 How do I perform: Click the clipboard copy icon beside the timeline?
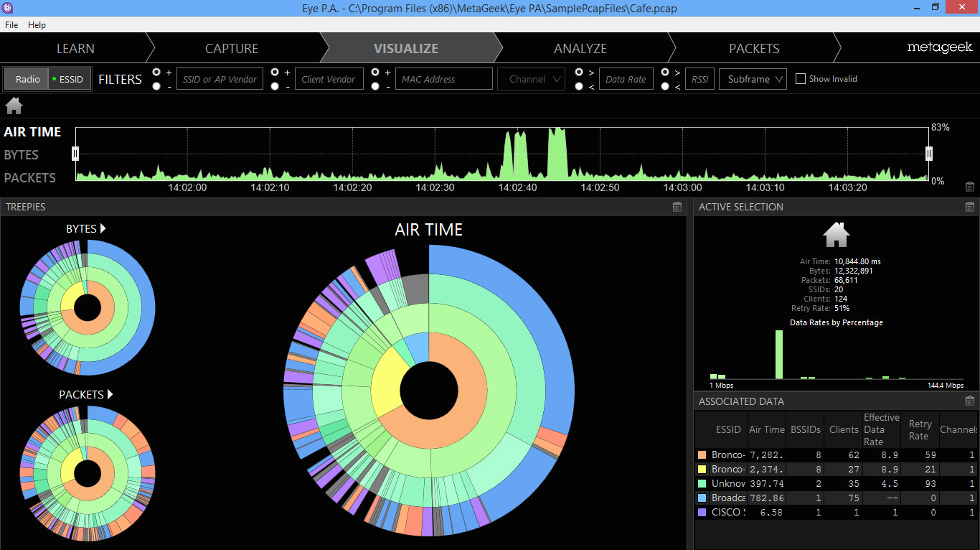click(970, 187)
